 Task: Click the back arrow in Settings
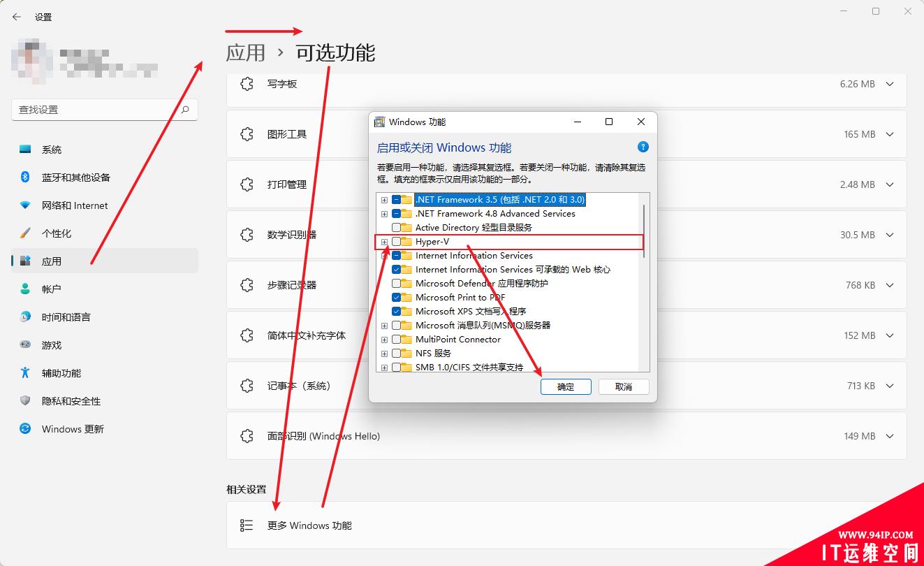click(17, 17)
